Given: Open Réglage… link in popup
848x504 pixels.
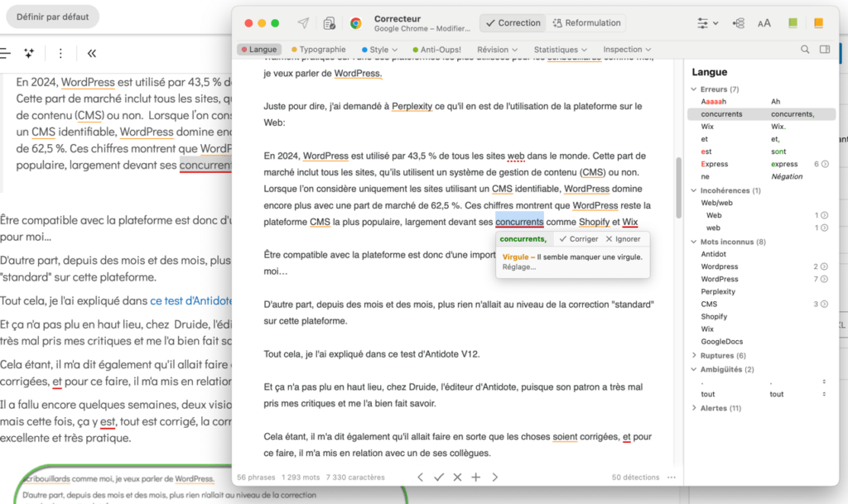Looking at the screenshot, I should pos(519,266).
